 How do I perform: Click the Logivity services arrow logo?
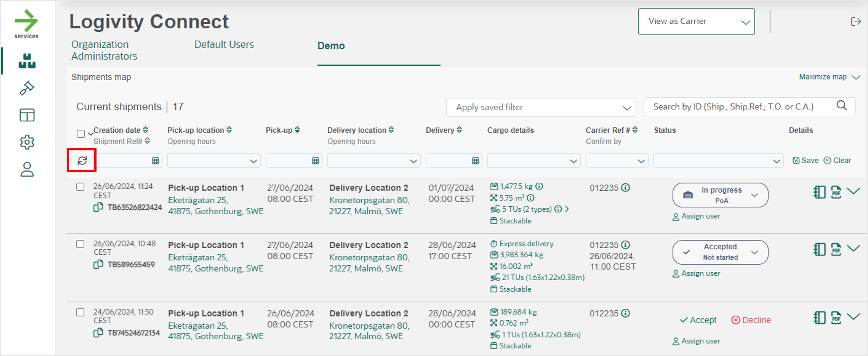coord(26,24)
